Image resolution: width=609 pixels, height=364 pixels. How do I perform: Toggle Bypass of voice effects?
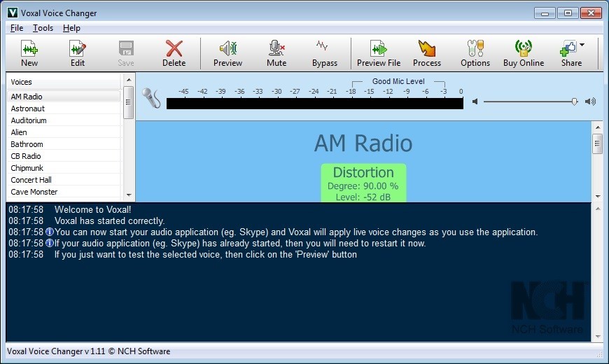click(324, 53)
